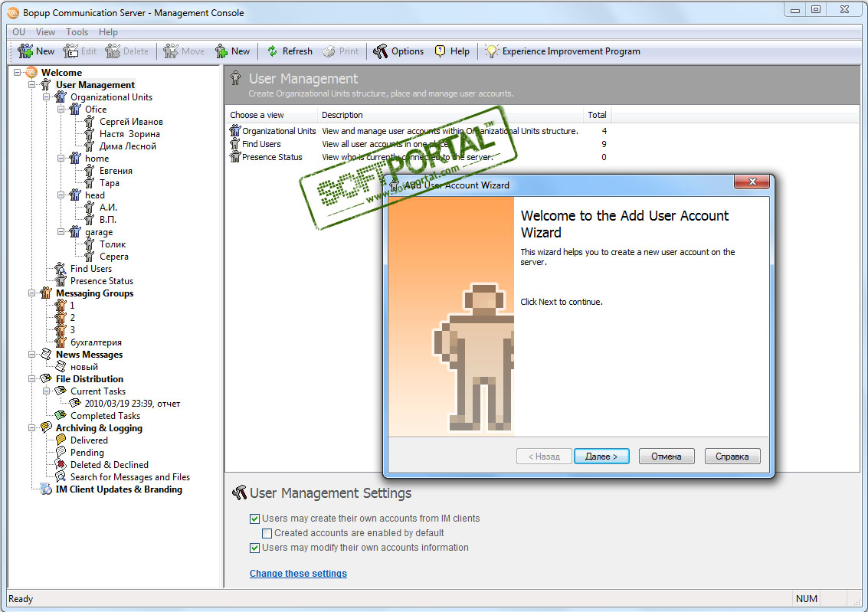The height and width of the screenshot is (612, 868).
Task: Open the OU menu
Action: (x=19, y=32)
